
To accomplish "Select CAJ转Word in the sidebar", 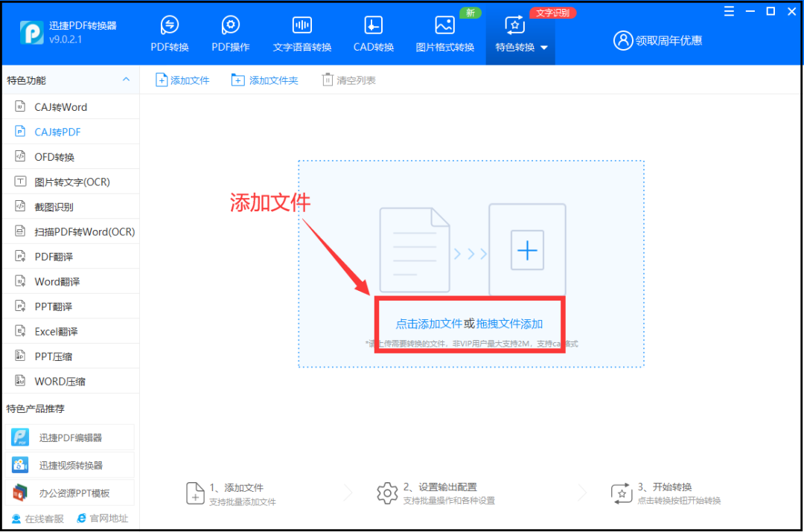I will (60, 107).
